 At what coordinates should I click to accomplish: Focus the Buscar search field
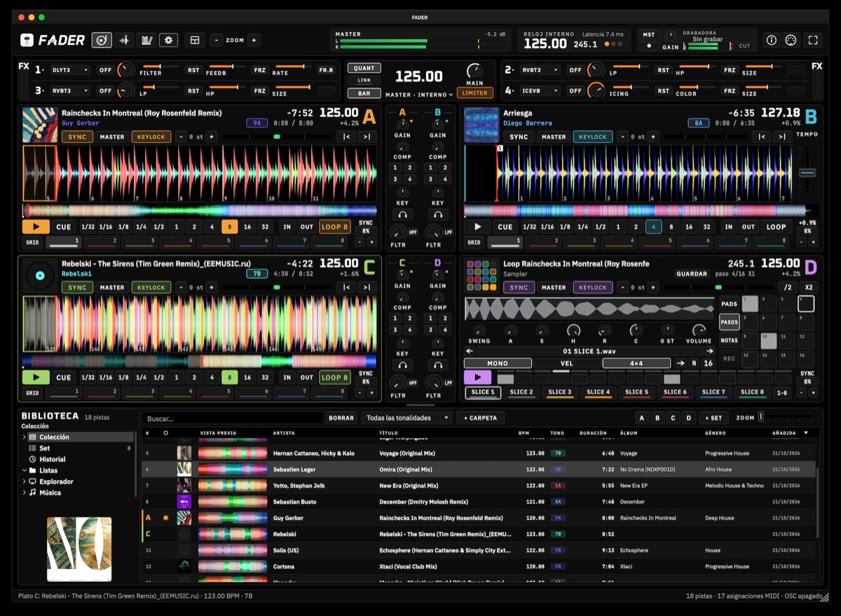coord(233,418)
